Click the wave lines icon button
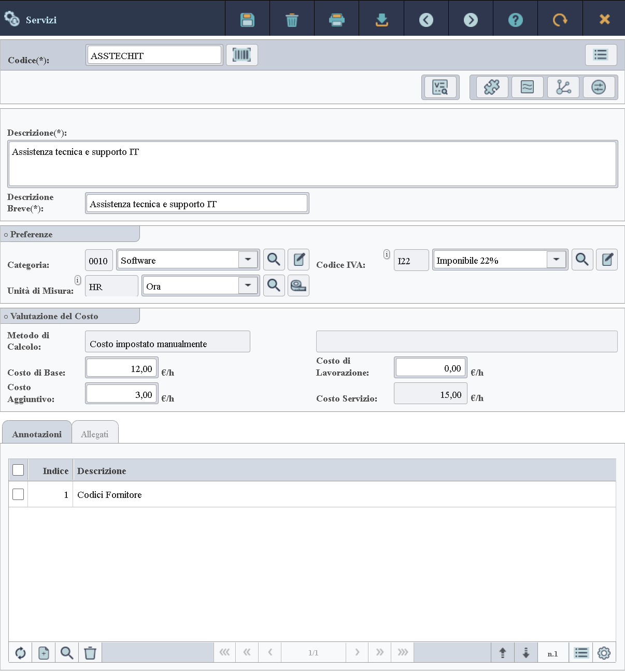This screenshot has height=672, width=625. (527, 87)
